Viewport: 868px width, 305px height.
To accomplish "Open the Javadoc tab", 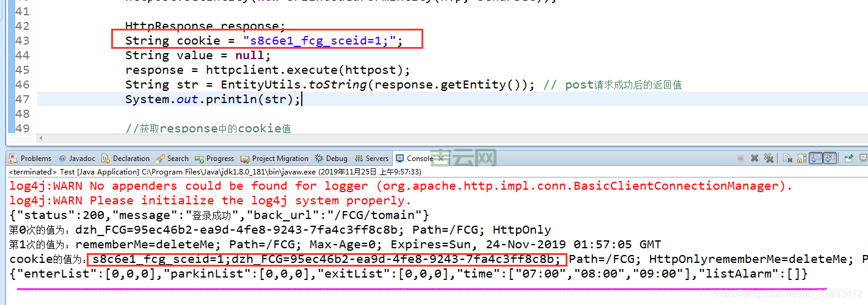I will tap(77, 159).
